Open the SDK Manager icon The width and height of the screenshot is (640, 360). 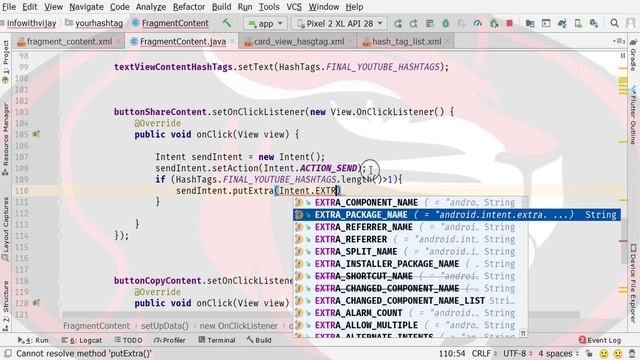point(594,24)
